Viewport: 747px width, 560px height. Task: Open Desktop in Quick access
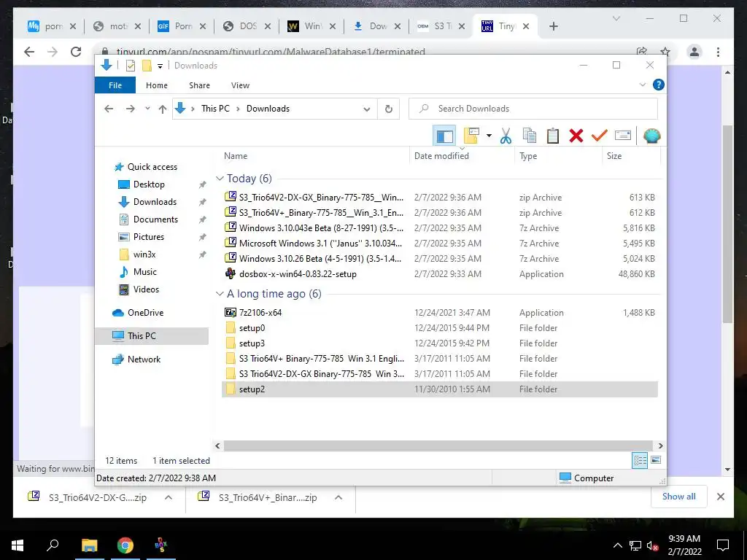[x=149, y=184]
